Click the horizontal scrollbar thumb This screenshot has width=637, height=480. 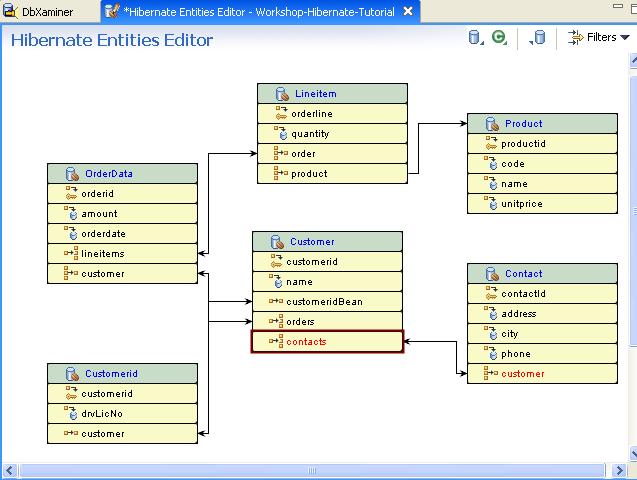(x=312, y=471)
